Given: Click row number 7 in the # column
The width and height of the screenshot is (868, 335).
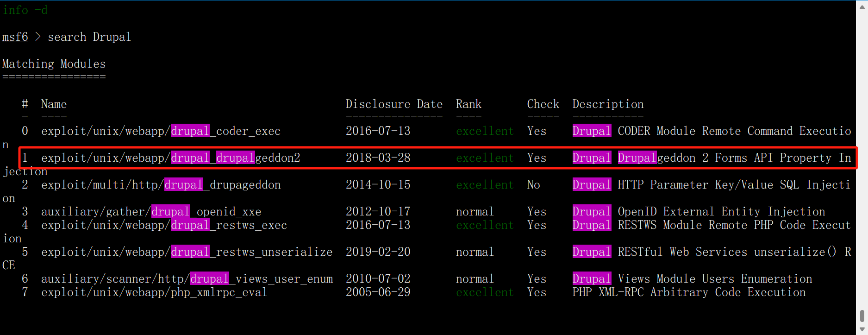Looking at the screenshot, I should [x=25, y=292].
